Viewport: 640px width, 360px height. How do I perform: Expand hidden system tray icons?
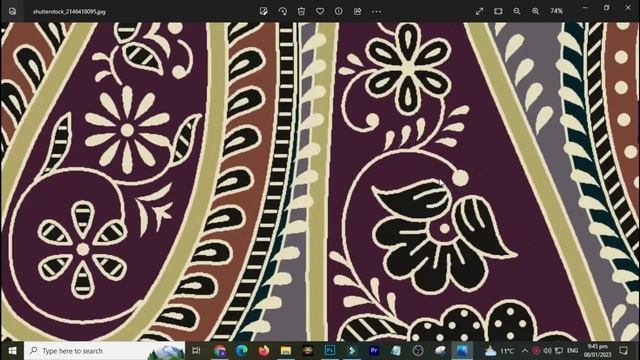(525, 351)
